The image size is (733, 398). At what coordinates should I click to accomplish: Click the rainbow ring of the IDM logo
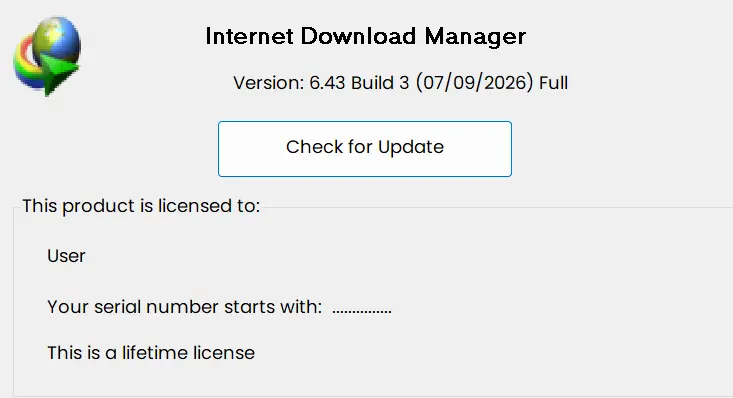click(28, 65)
